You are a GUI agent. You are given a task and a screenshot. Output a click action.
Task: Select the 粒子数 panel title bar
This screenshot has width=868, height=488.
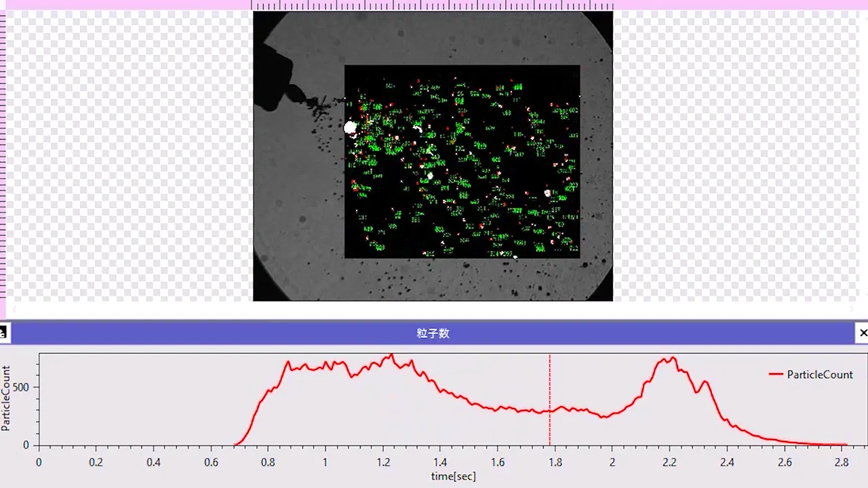(x=433, y=333)
